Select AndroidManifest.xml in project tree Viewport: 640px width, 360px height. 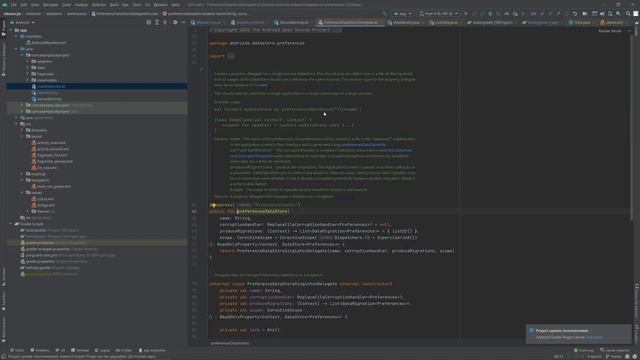point(48,42)
